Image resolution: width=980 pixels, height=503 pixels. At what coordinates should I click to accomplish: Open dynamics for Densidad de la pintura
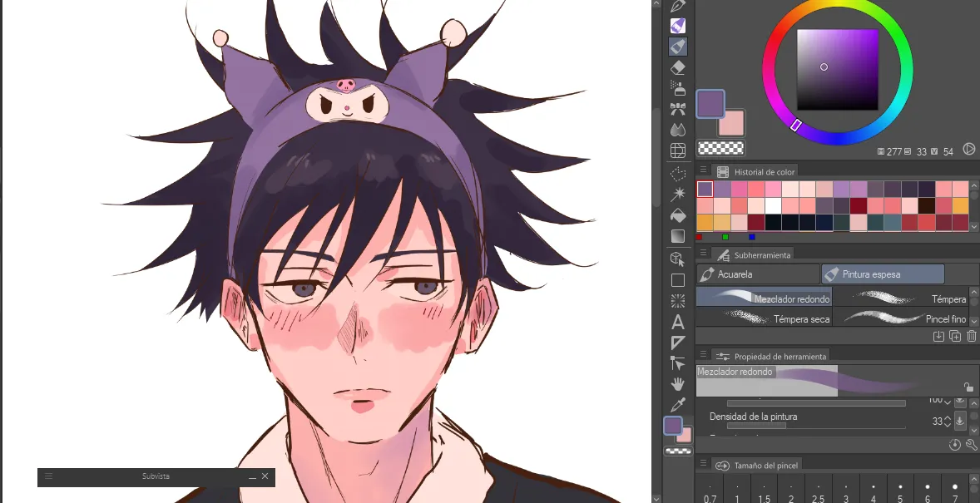(x=960, y=421)
